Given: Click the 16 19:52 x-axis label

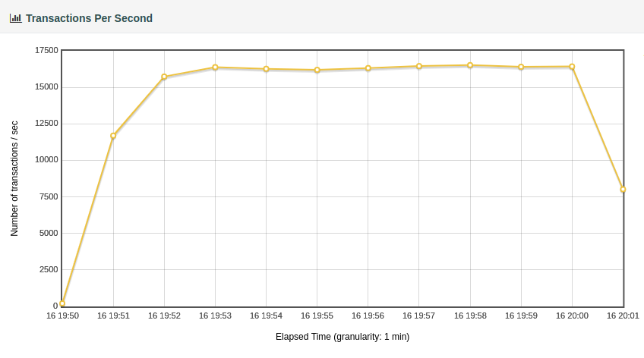Looking at the screenshot, I should point(164,316).
